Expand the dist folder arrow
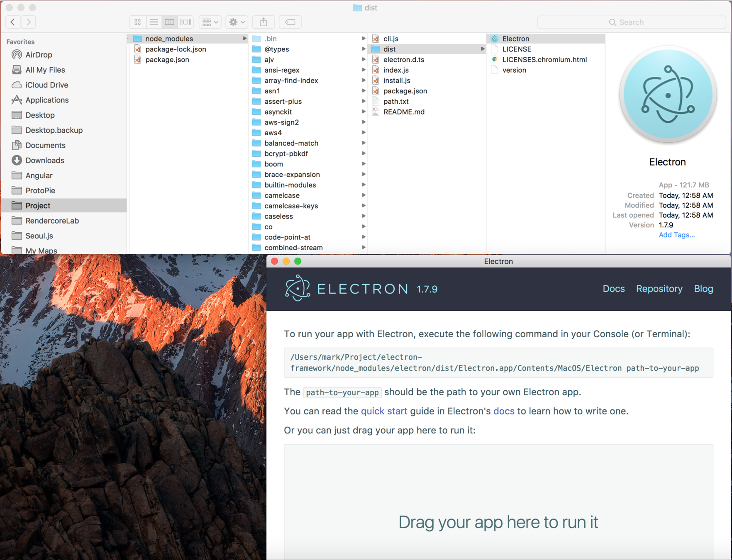This screenshot has height=560, width=732. pos(483,49)
